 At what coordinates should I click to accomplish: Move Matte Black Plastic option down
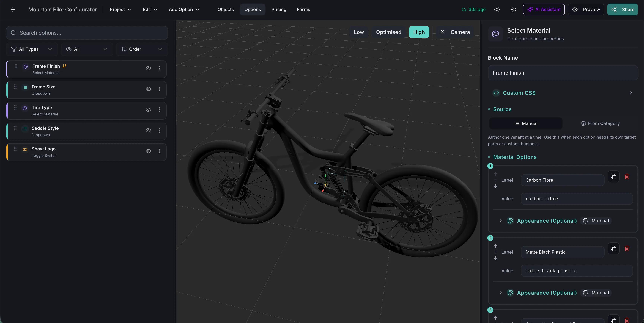pos(495,258)
